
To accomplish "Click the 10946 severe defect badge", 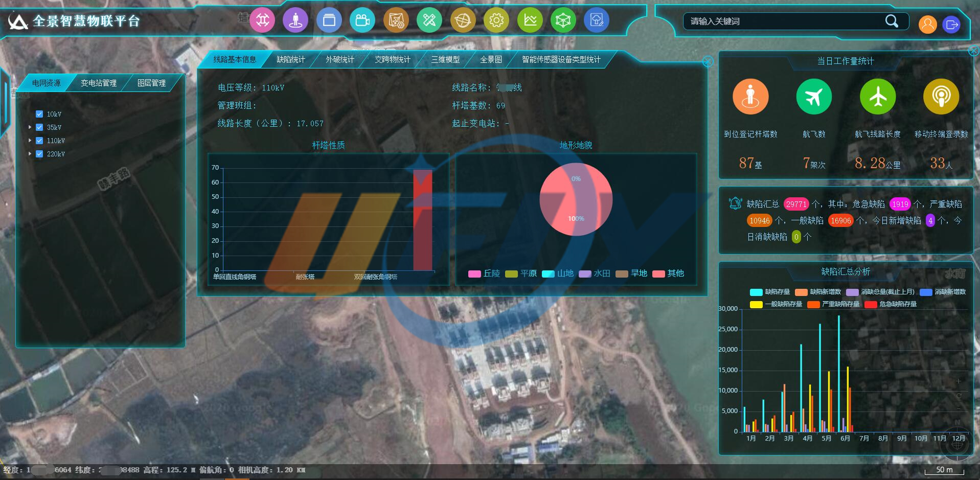I will (760, 220).
